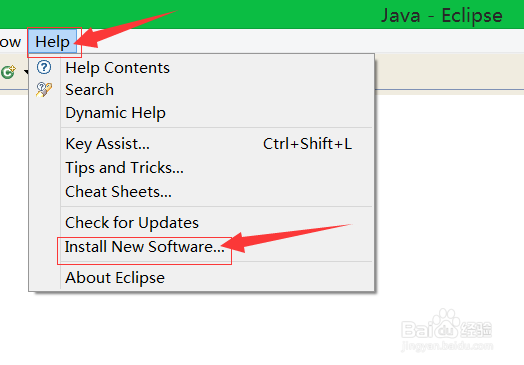
Task: Click the jingyan.baidu.com watermark text
Action: [447, 346]
